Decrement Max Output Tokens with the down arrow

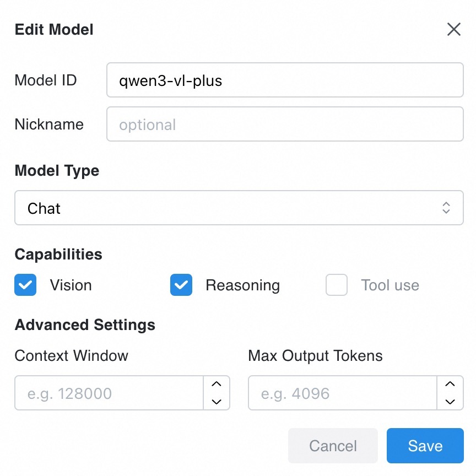[x=450, y=402]
